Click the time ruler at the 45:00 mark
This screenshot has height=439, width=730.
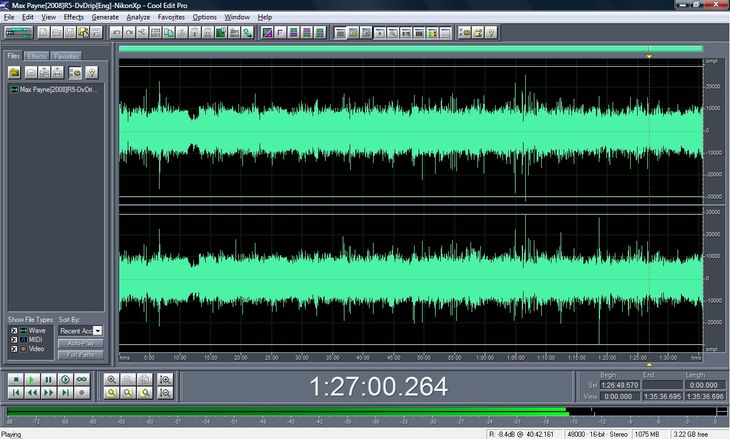393,358
